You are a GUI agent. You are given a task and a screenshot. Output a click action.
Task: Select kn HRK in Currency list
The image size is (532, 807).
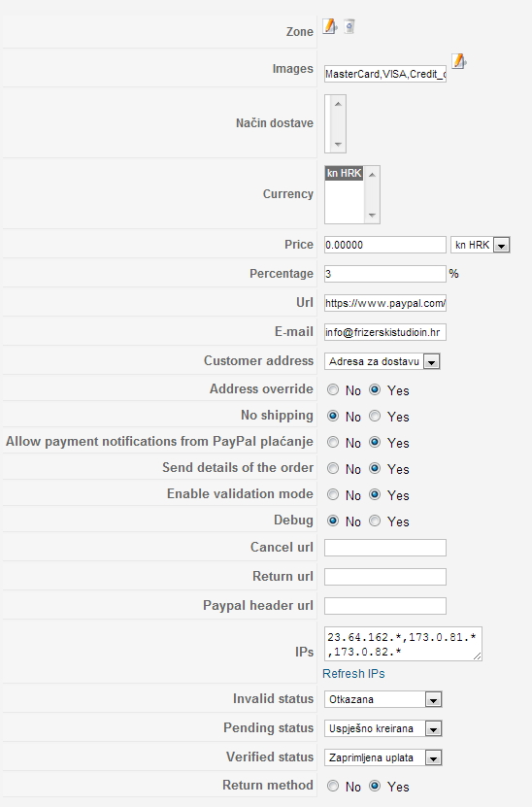pos(345,174)
